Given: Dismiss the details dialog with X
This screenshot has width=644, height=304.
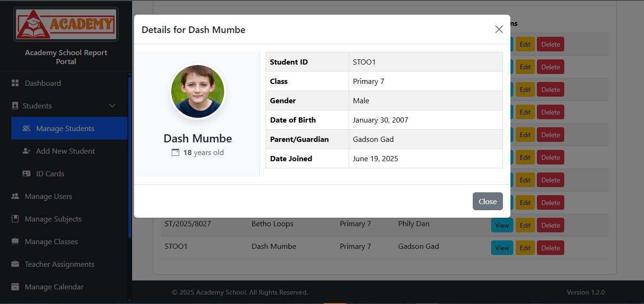Looking at the screenshot, I should tap(499, 29).
